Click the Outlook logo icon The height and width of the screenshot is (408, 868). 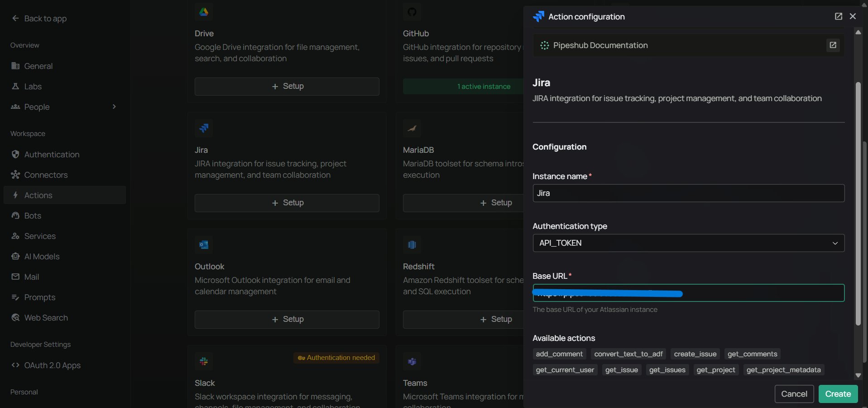click(x=204, y=245)
